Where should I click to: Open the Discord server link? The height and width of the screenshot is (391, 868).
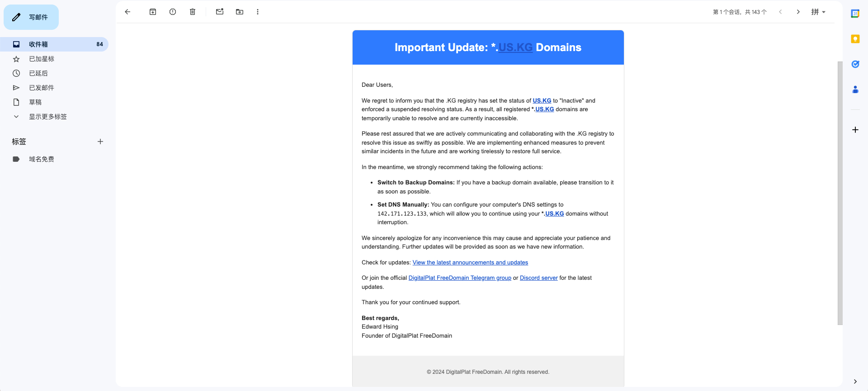(538, 278)
